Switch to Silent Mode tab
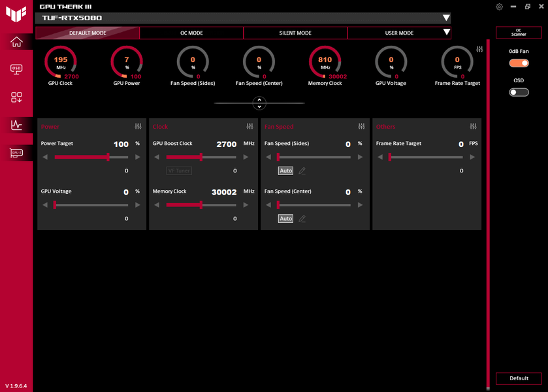 coord(295,33)
